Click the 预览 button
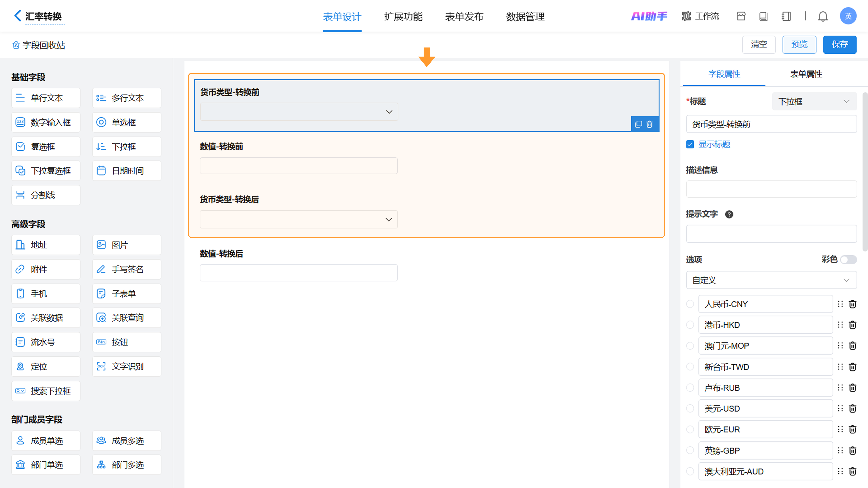The image size is (868, 488). point(799,45)
